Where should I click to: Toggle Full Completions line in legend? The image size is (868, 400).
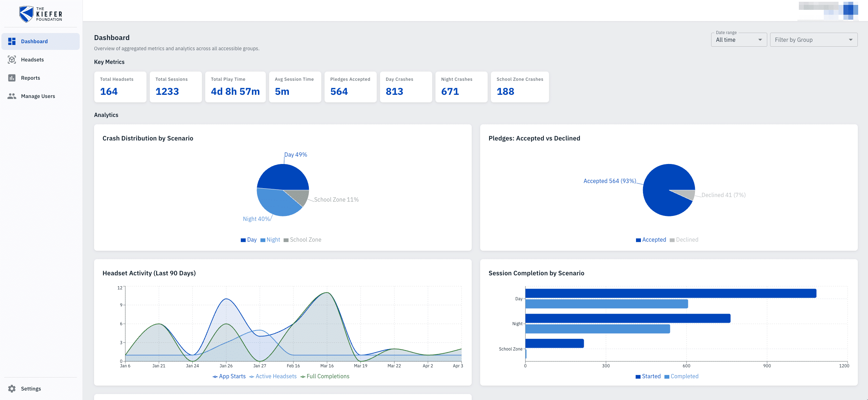[325, 376]
